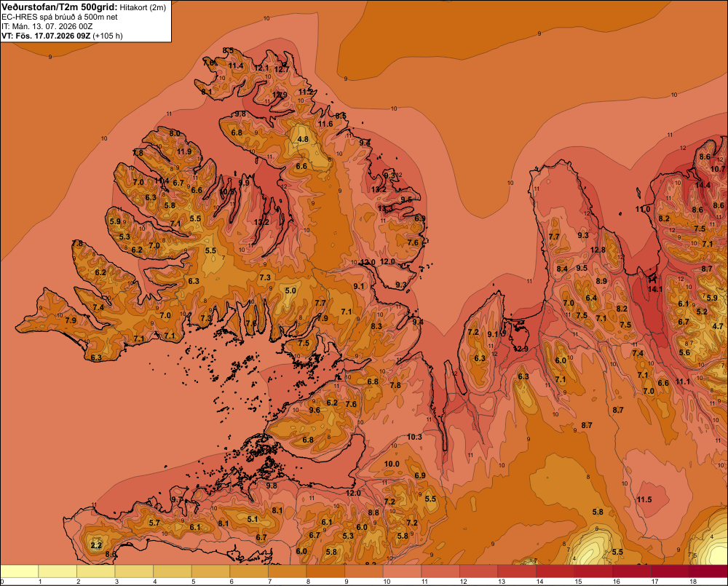This screenshot has width=728, height=586.
Task: Click the legend tick label 5
Action: click(x=193, y=582)
